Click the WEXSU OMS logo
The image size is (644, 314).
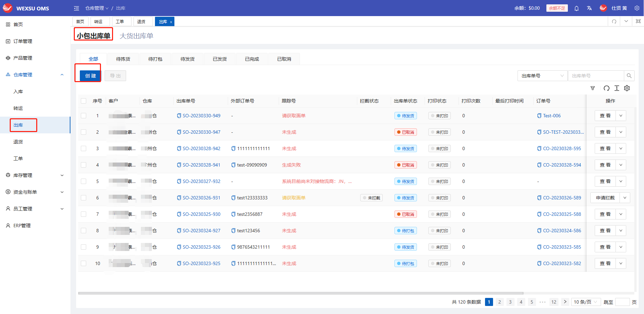coord(26,8)
